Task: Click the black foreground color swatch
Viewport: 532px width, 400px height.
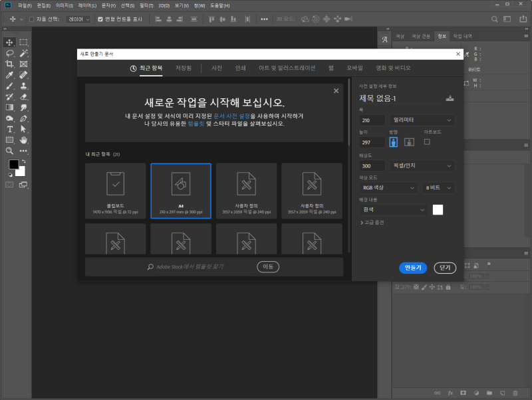Action: (13, 164)
